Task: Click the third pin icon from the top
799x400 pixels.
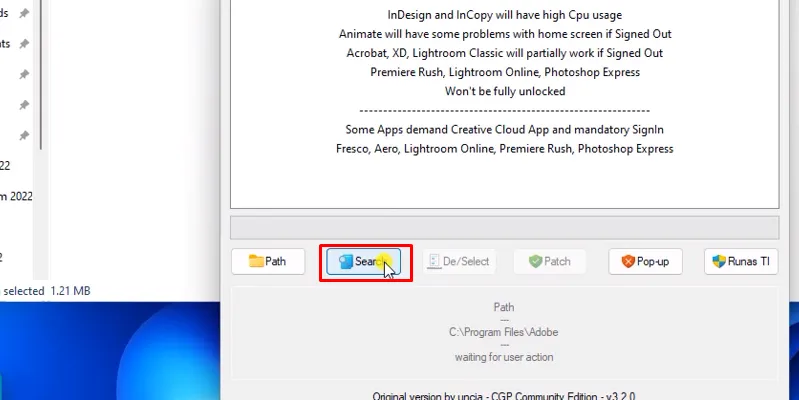Action: click(x=23, y=75)
